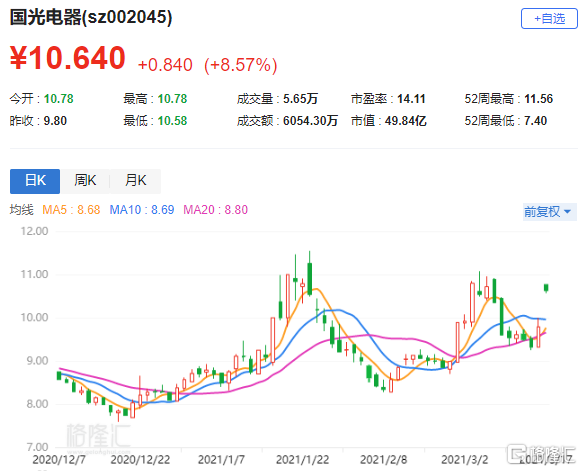Click the latest green candlestick near 10.70
This screenshot has width=582, height=471.
click(x=546, y=288)
